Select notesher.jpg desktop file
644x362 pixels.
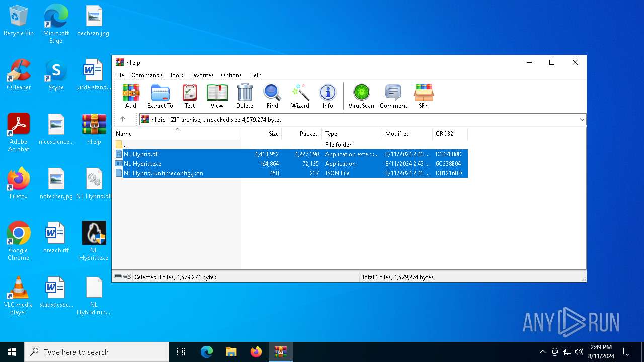(x=56, y=184)
